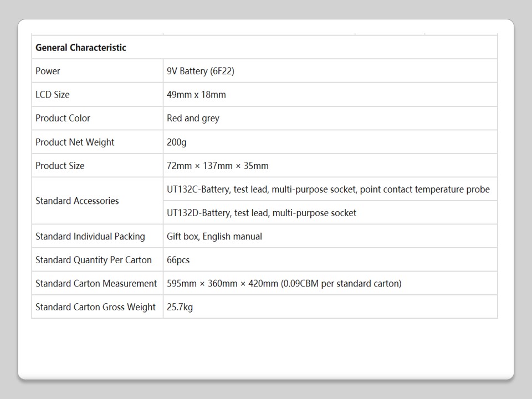Click the 200g weight value
The image size is (532, 399).
click(x=177, y=142)
